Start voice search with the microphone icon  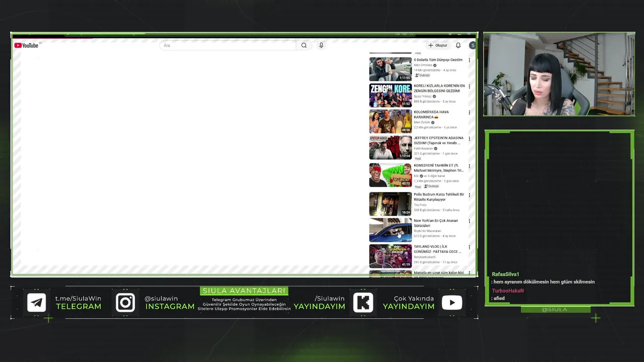(321, 45)
